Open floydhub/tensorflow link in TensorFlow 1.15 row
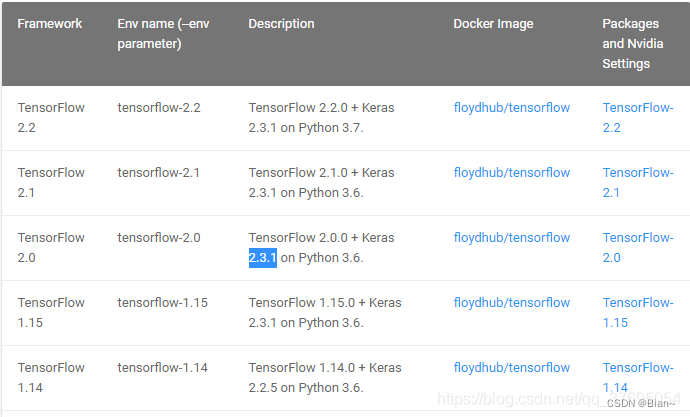Viewport: 690px width, 417px height. pos(512,303)
